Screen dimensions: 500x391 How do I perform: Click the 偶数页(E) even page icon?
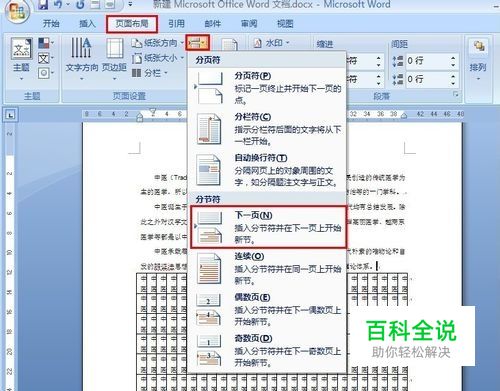point(209,309)
